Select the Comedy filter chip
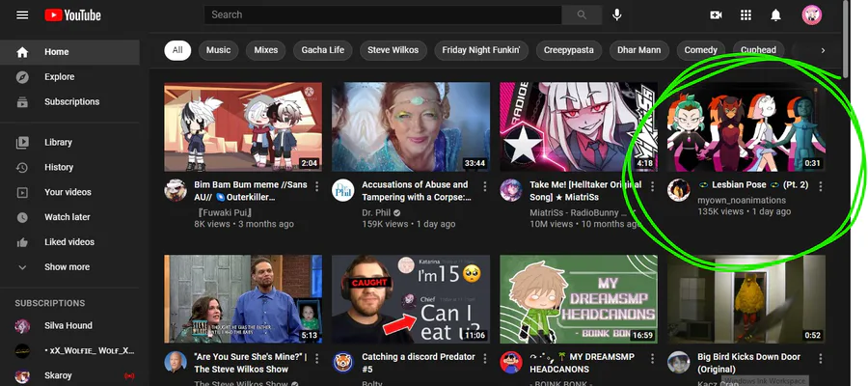This screenshot has width=868, height=386. click(x=701, y=50)
